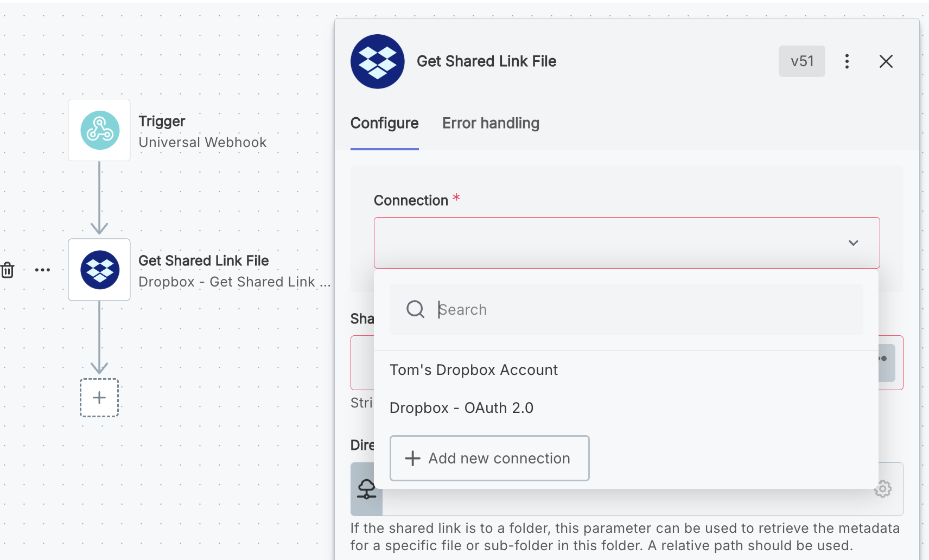This screenshot has height=560, width=929.
Task: Click the trash icon to delete the step
Action: (8, 270)
